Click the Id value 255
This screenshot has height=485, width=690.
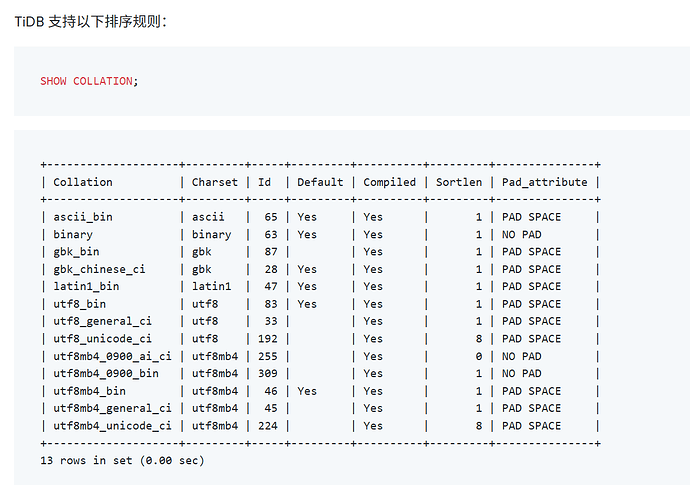[x=268, y=356]
